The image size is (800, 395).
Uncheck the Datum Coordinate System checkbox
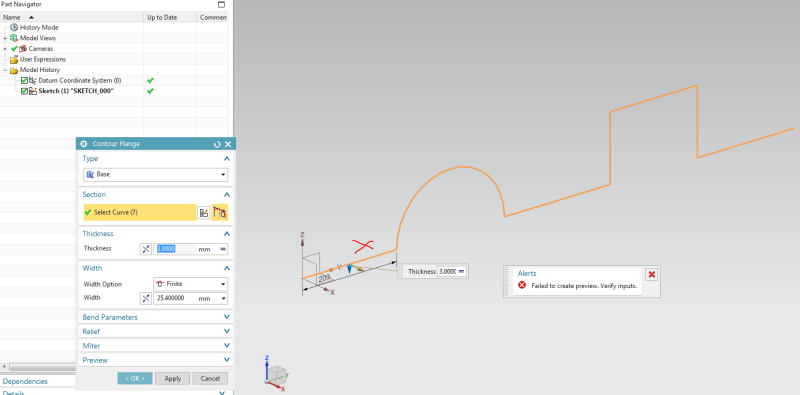pyautogui.click(x=24, y=81)
